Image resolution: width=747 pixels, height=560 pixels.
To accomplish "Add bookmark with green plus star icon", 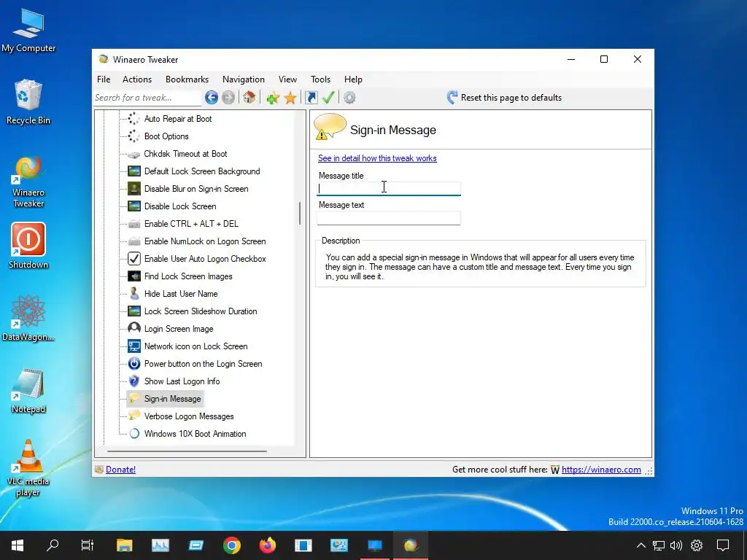I will (273, 98).
